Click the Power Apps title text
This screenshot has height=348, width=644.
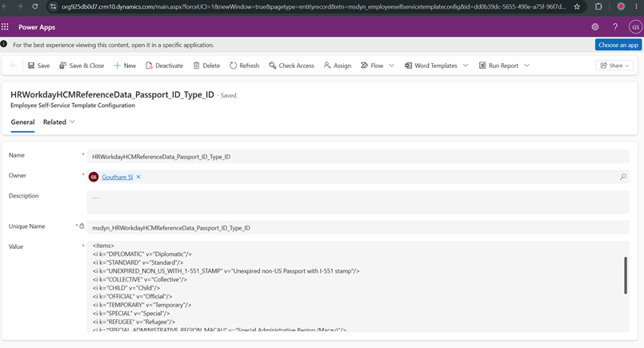(37, 27)
